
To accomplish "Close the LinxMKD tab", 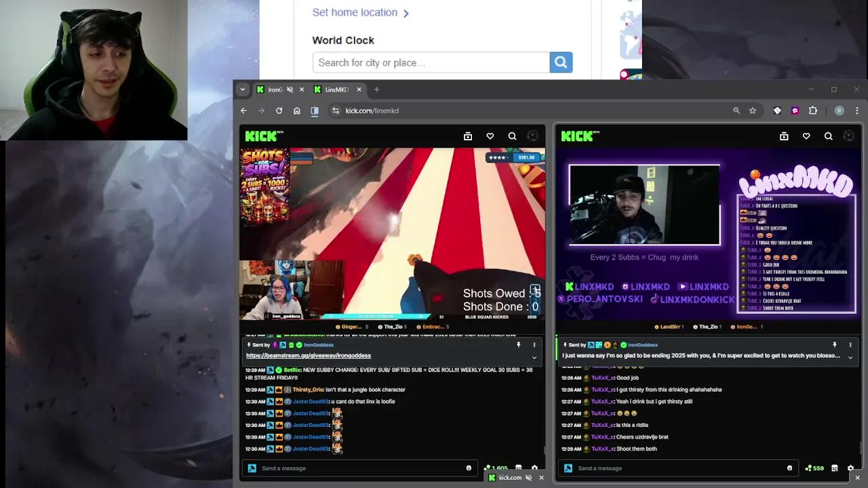I will 359,89.
